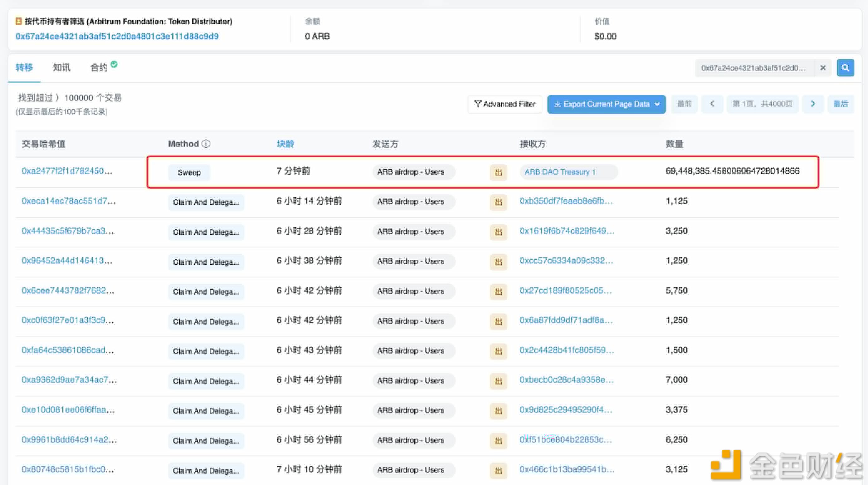Click ARB airdrop - Users sender in 7,000 row
Viewport: 868px width, 485px height.
(x=414, y=380)
